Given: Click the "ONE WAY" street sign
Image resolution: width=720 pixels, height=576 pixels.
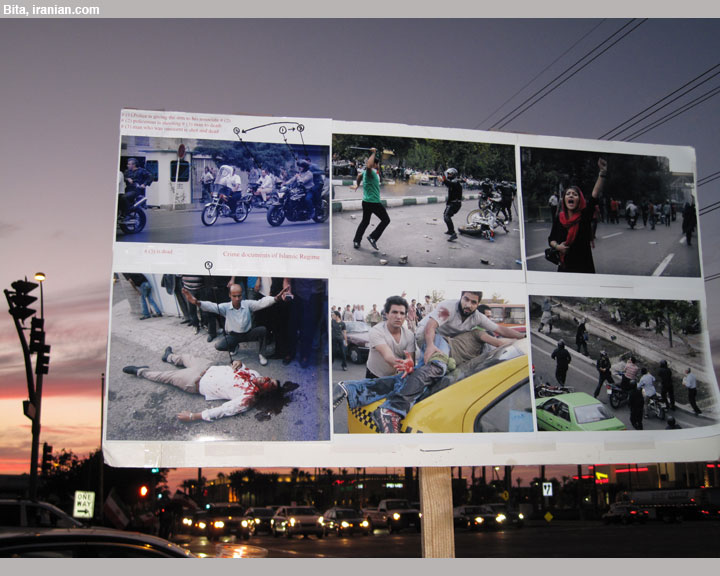Looking at the screenshot, I should pyautogui.click(x=84, y=504).
